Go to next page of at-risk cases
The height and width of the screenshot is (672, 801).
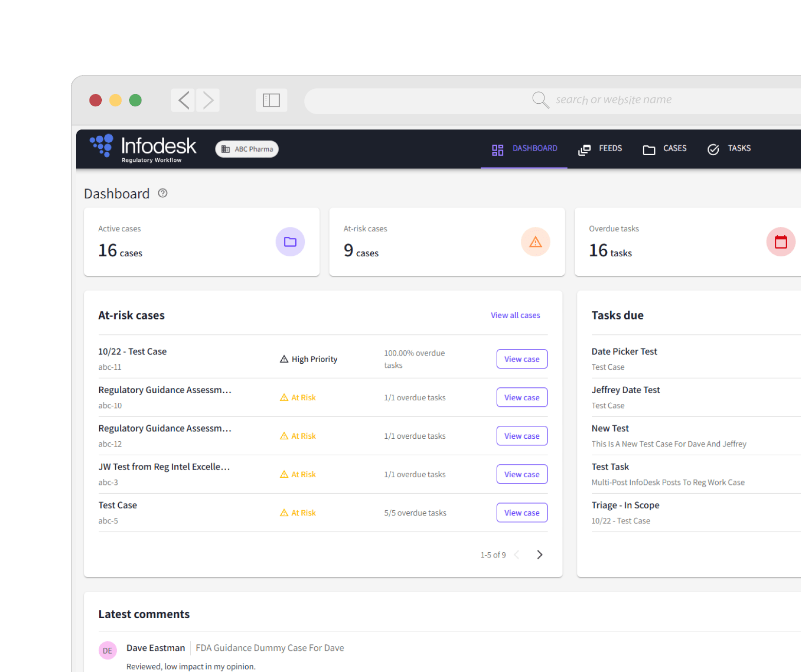(x=539, y=554)
